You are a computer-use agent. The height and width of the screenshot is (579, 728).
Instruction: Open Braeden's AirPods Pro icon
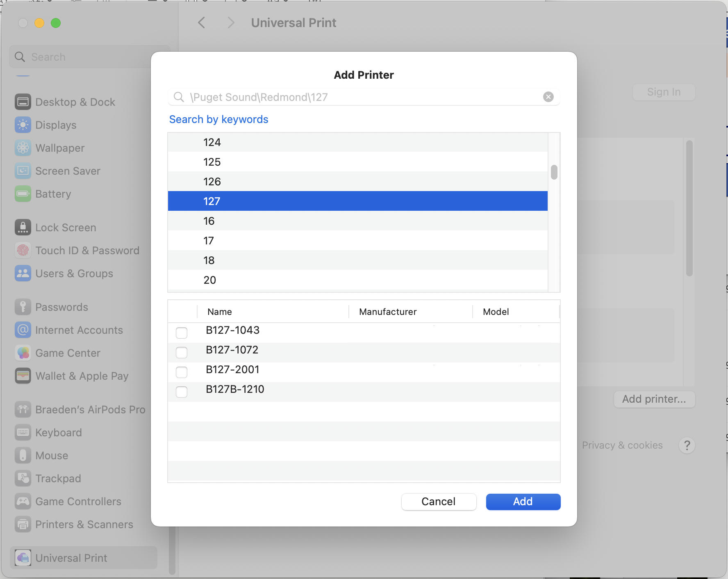click(23, 409)
